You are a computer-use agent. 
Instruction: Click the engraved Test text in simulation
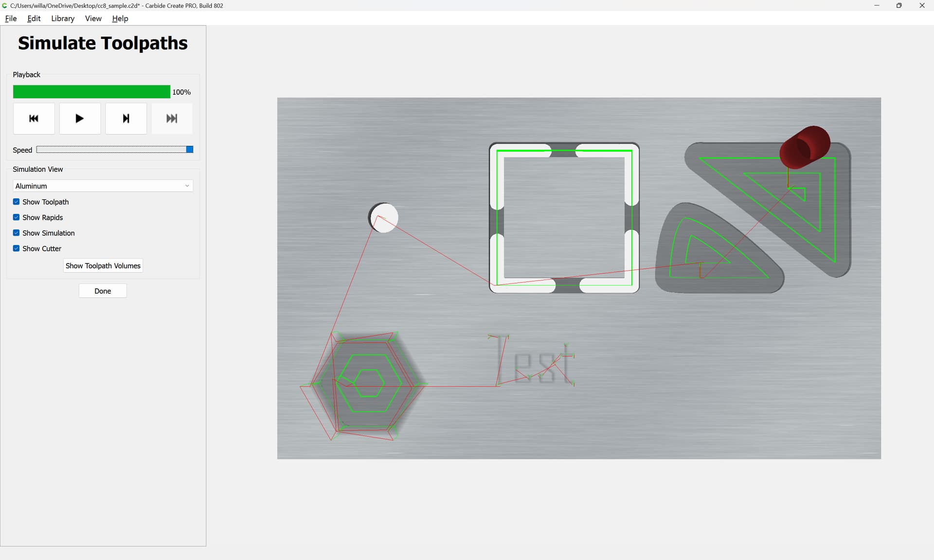[x=533, y=360]
